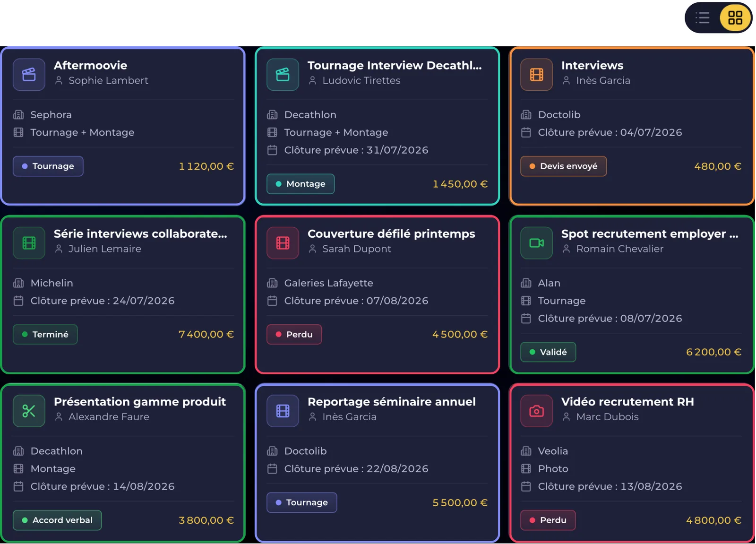Click the Tournage badge on Reportage séminaire card
Image resolution: width=756 pixels, height=544 pixels.
click(302, 503)
